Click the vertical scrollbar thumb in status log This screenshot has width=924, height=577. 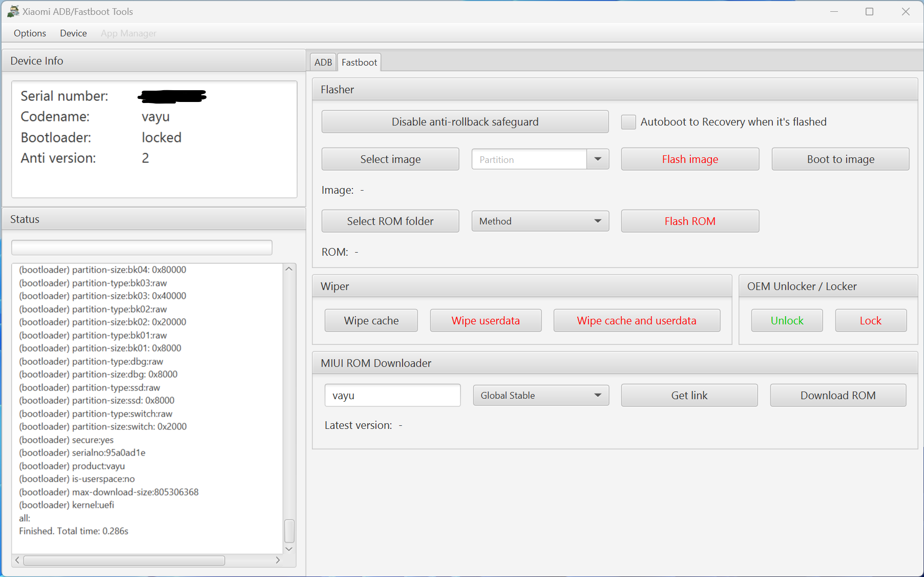coord(289,530)
